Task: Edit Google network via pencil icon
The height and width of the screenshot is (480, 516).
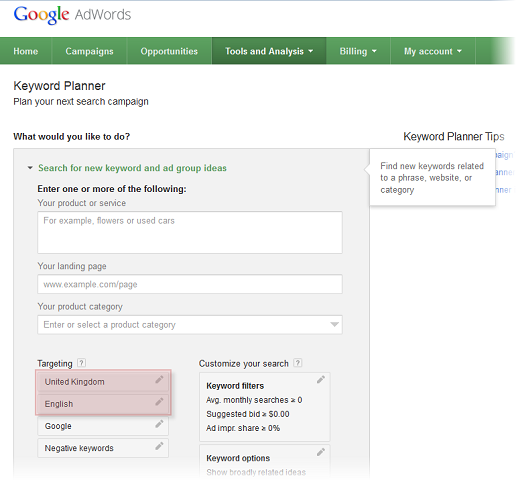Action: [x=159, y=424]
